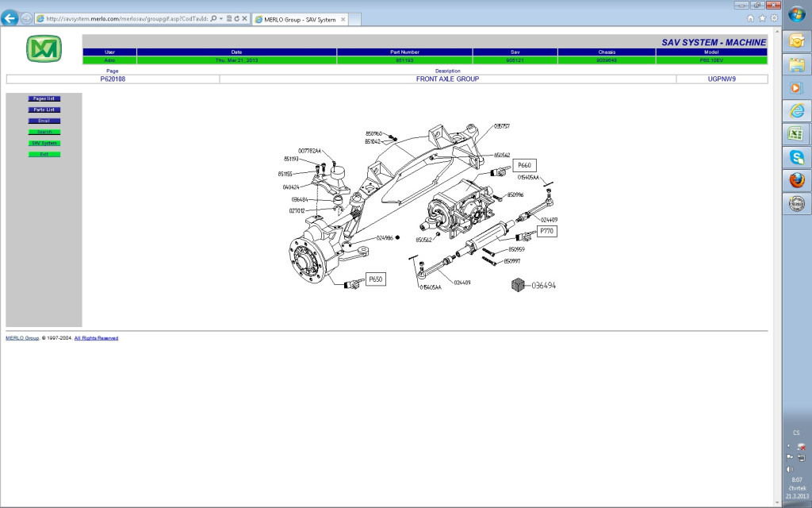812x508 pixels.
Task: Open a new blank tab
Action: tap(354, 19)
